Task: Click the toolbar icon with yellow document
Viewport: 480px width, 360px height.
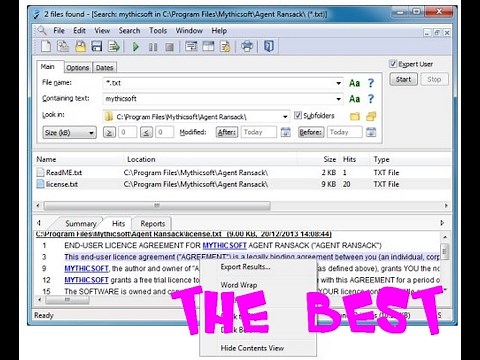Action: click(x=225, y=46)
